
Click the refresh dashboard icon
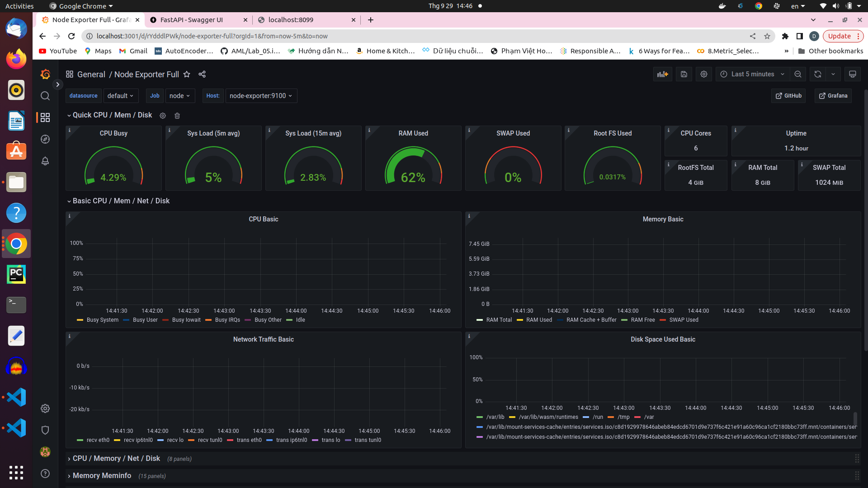pyautogui.click(x=817, y=74)
